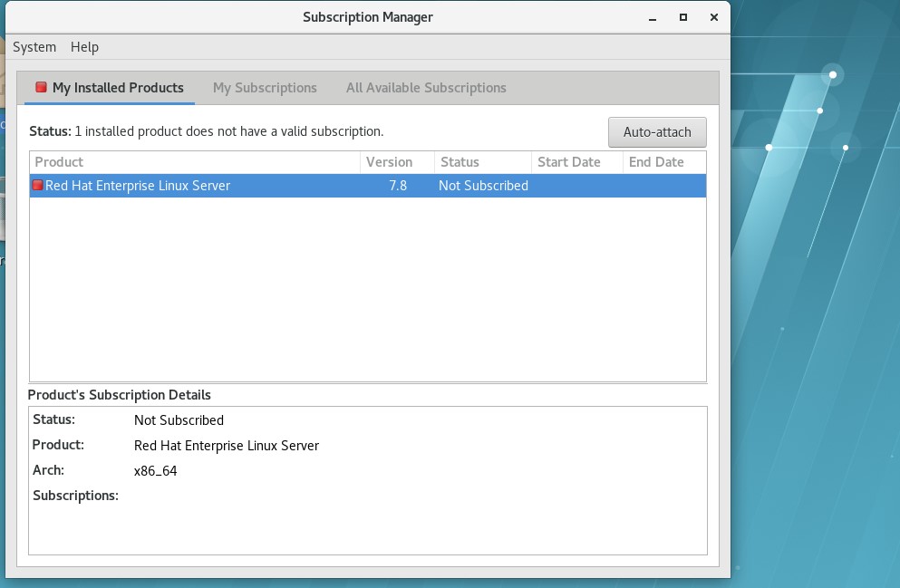Click the 7.8 version cell
This screenshot has height=588, width=900.
tap(398, 186)
